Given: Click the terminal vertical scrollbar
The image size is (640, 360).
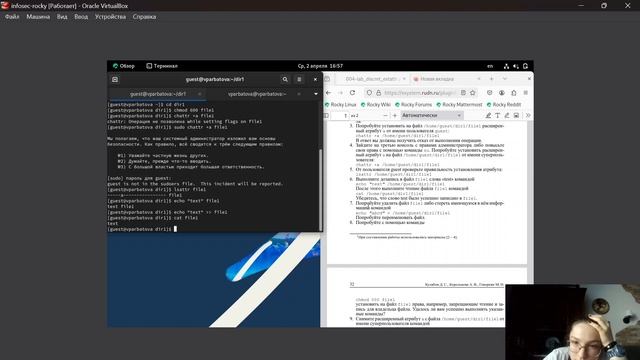Looking at the screenshot, I should tap(320, 190).
